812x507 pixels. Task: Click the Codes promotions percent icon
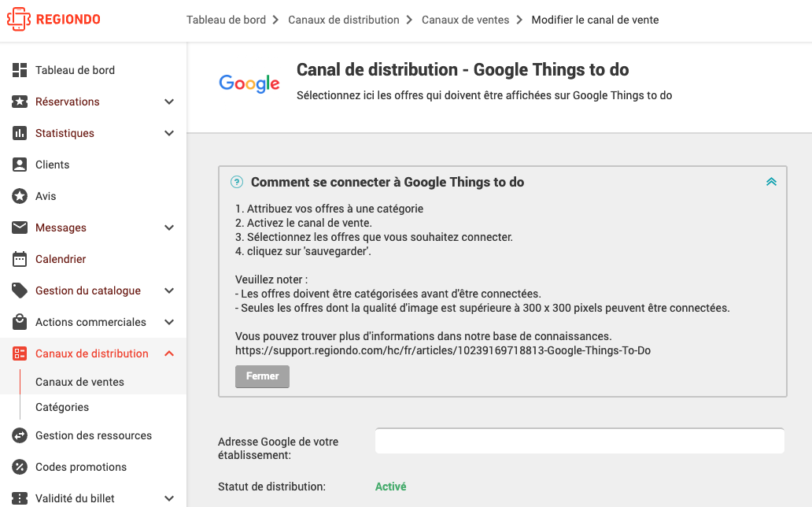click(x=20, y=467)
